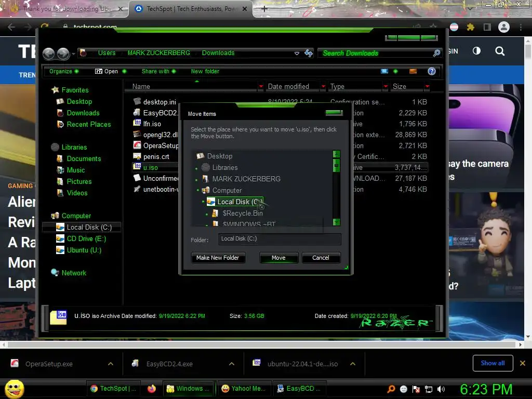This screenshot has height=399, width=532.
Task: Open Chrome reload button
Action: point(45,26)
